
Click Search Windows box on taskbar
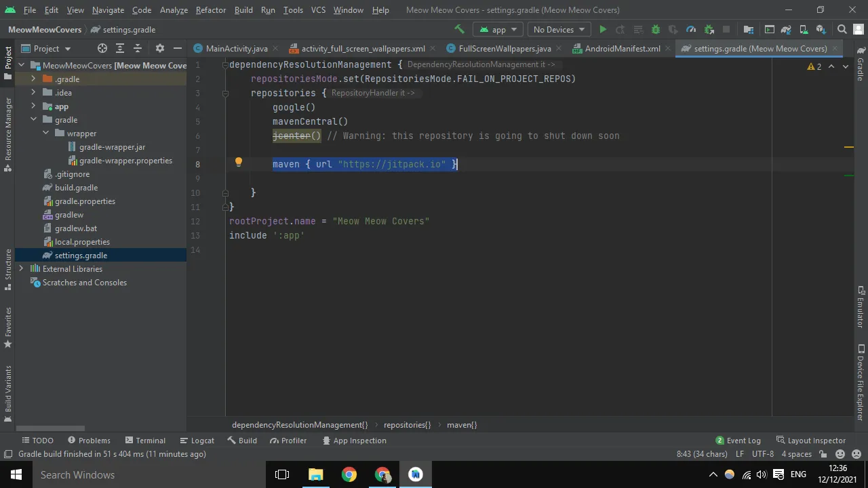click(x=149, y=474)
